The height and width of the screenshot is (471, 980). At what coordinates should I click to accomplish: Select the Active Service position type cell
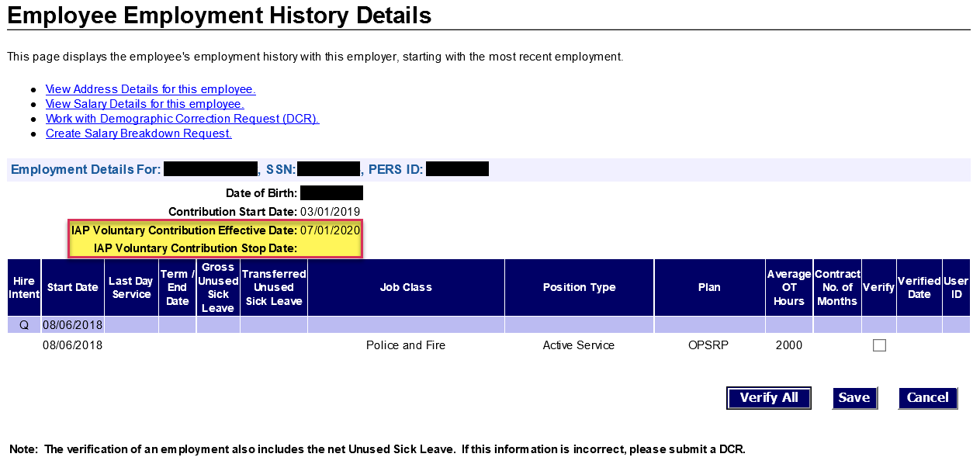tap(579, 345)
